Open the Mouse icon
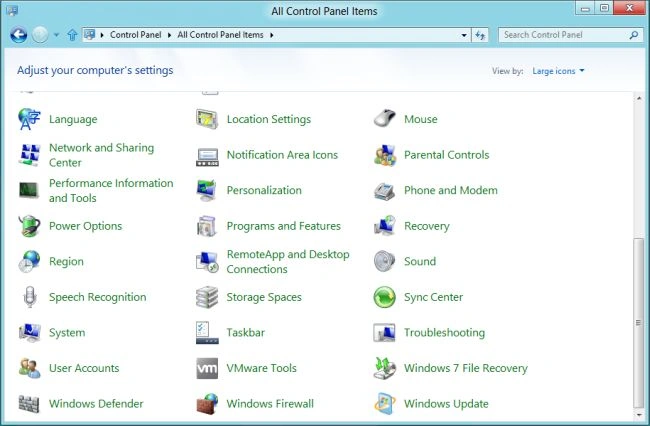This screenshot has width=650, height=426. [x=384, y=119]
